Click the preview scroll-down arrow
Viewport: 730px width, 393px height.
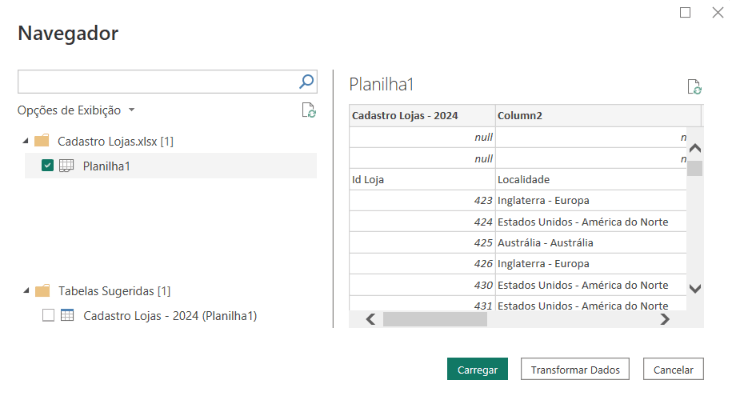click(x=695, y=289)
